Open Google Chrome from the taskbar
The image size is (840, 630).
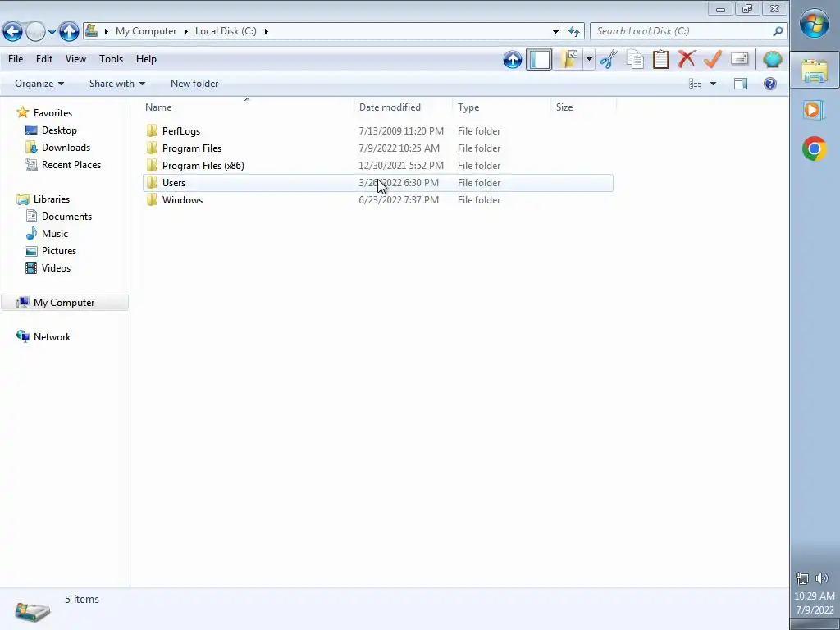click(815, 148)
